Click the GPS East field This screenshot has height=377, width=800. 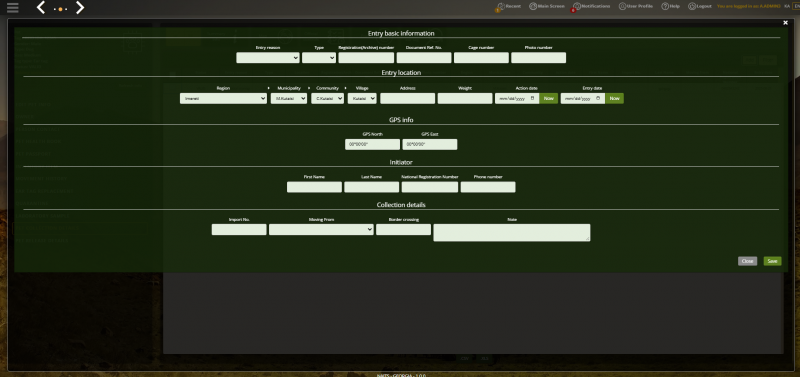click(430, 144)
